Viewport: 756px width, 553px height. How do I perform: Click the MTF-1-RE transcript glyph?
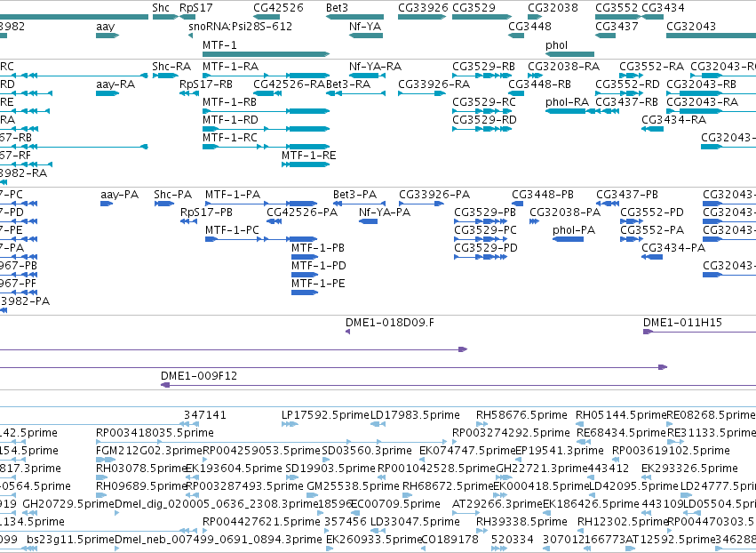[x=306, y=164]
